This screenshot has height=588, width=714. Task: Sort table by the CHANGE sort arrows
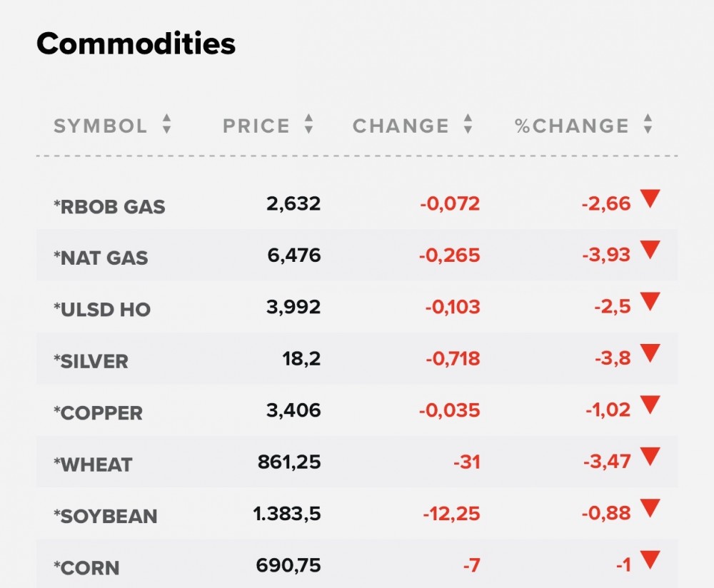[x=468, y=125]
